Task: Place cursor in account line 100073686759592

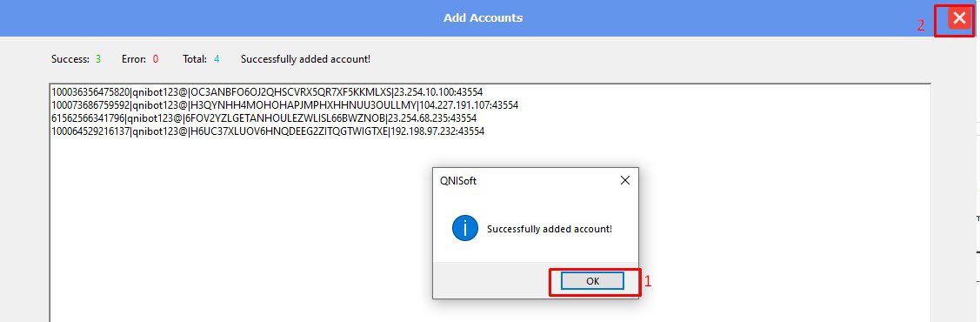Action: [284, 105]
